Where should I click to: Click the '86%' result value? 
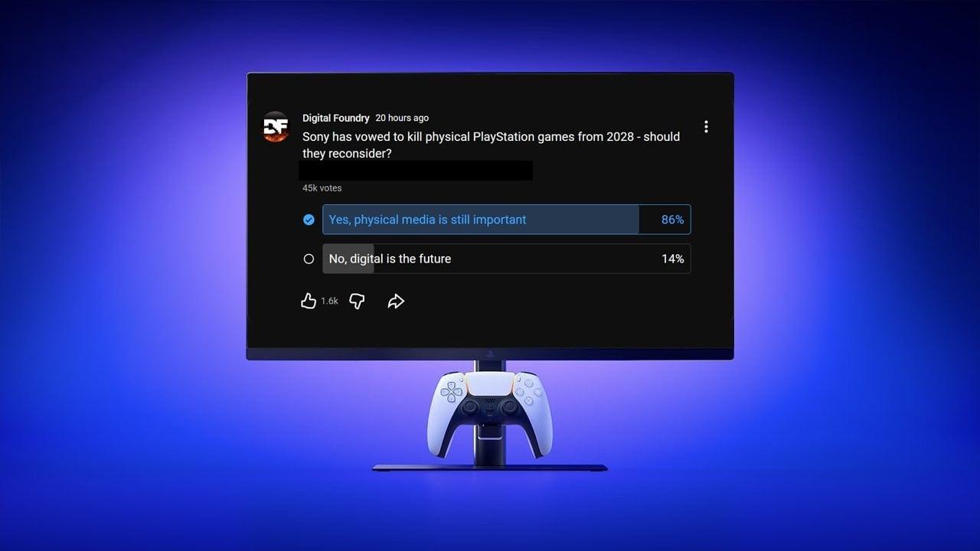(x=672, y=220)
